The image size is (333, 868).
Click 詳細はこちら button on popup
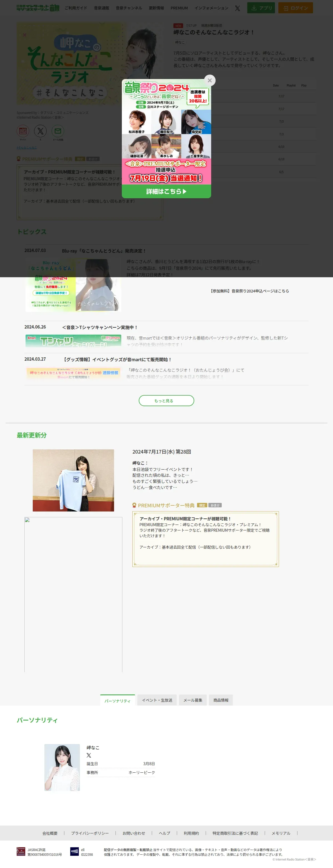tap(166, 191)
